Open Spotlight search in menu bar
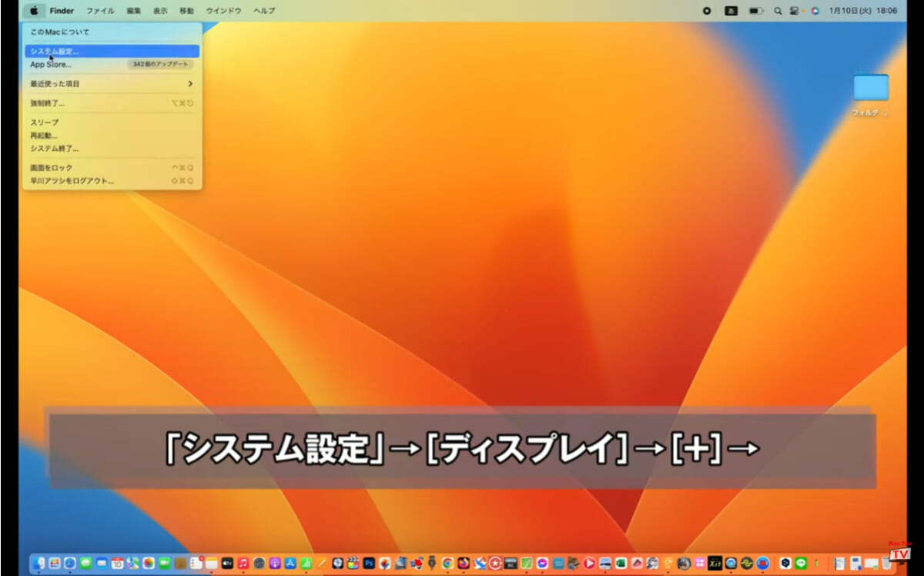Viewport: 924px width, 576px height. coord(778,11)
